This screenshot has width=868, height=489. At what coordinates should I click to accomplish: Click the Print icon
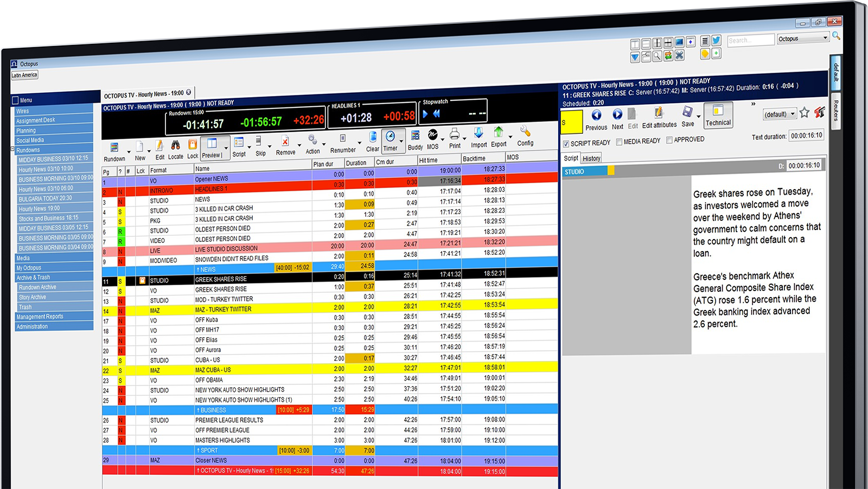click(x=455, y=134)
